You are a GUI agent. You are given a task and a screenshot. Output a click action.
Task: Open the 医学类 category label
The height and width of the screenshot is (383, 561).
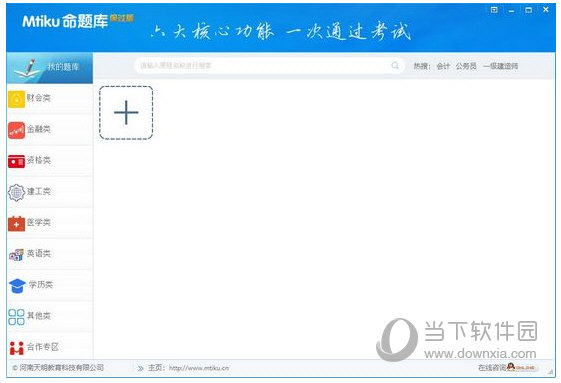(x=39, y=222)
